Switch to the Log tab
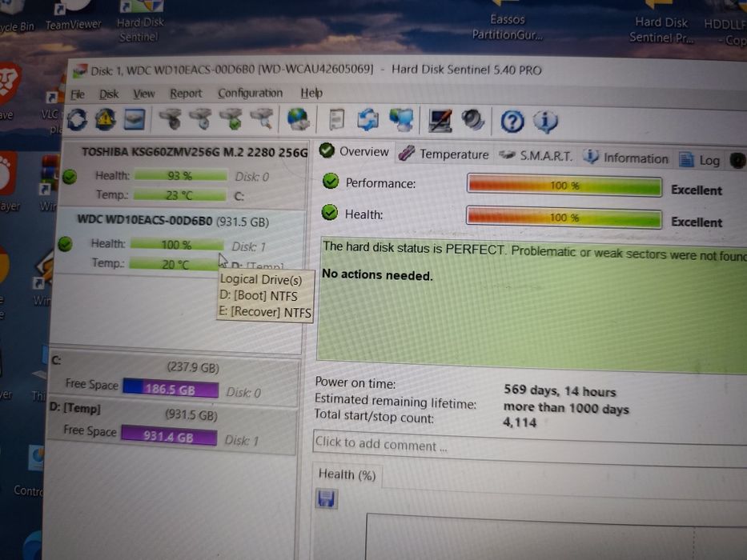The height and width of the screenshot is (560, 747). [x=699, y=161]
